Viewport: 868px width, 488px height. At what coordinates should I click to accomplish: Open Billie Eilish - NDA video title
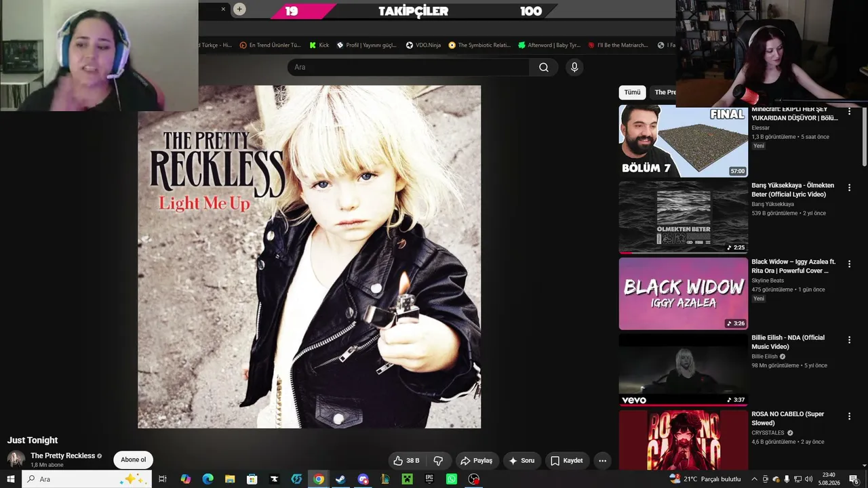[788, 342]
